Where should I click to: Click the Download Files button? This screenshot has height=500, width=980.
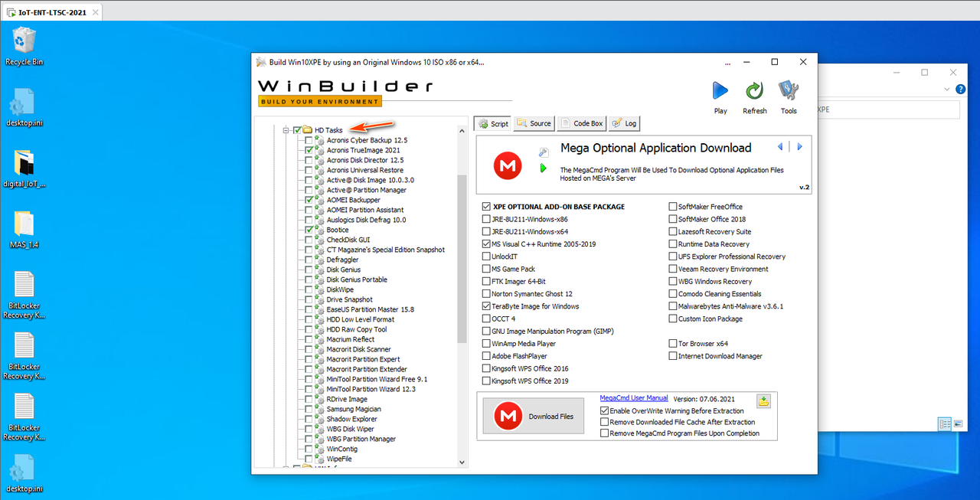(x=533, y=416)
